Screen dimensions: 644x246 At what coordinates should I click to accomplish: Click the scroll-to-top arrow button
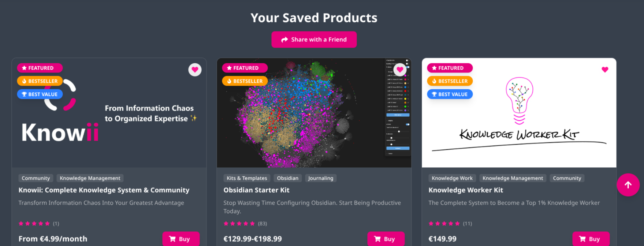pyautogui.click(x=628, y=185)
